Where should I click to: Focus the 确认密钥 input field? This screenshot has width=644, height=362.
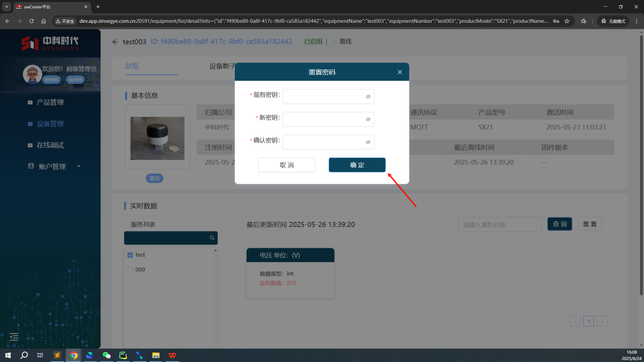coord(328,142)
